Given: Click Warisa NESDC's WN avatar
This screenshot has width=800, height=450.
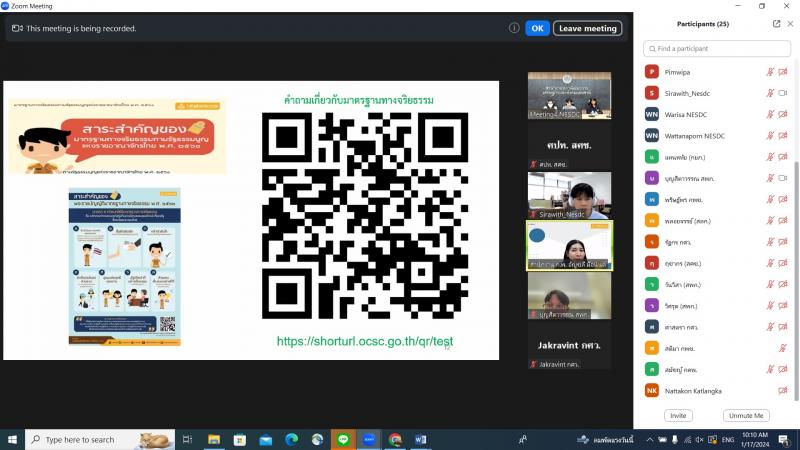Looking at the screenshot, I should [652, 114].
